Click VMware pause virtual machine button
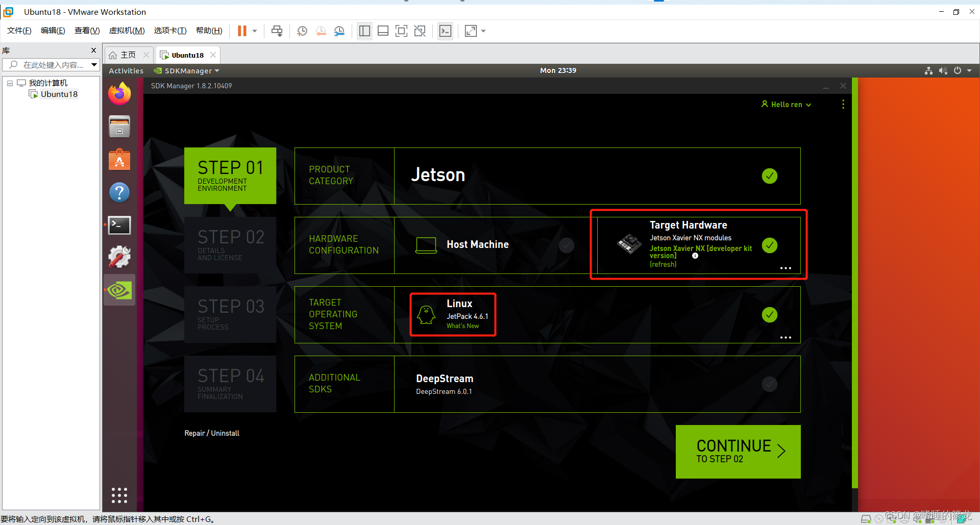980x525 pixels. pyautogui.click(x=242, y=31)
